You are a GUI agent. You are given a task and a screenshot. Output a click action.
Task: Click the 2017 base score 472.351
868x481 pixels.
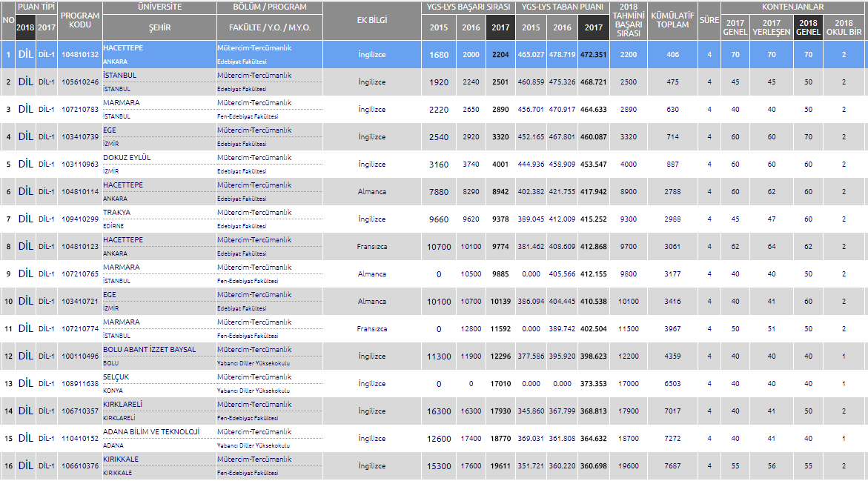(593, 55)
